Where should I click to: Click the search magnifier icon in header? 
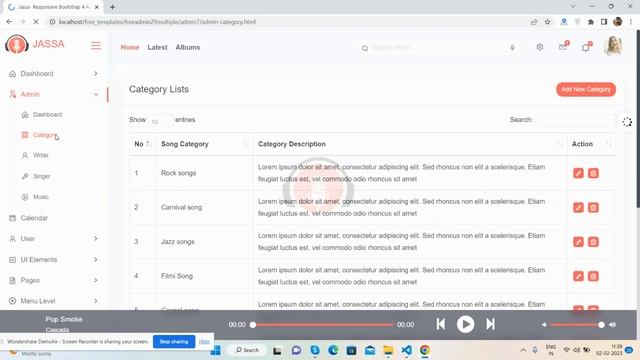364,48
